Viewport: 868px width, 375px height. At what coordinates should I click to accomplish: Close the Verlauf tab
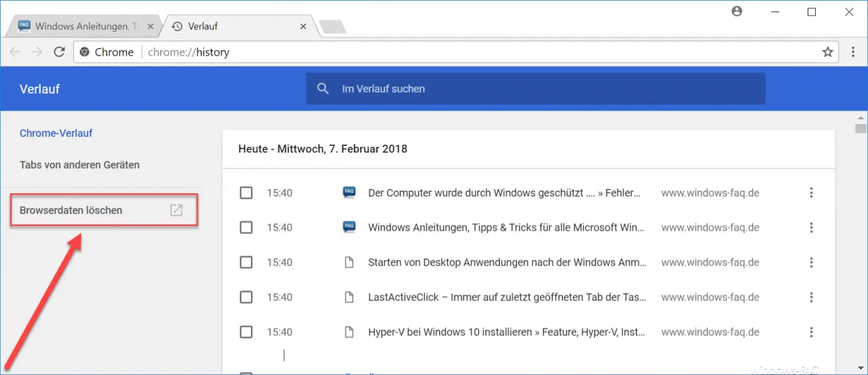304,26
